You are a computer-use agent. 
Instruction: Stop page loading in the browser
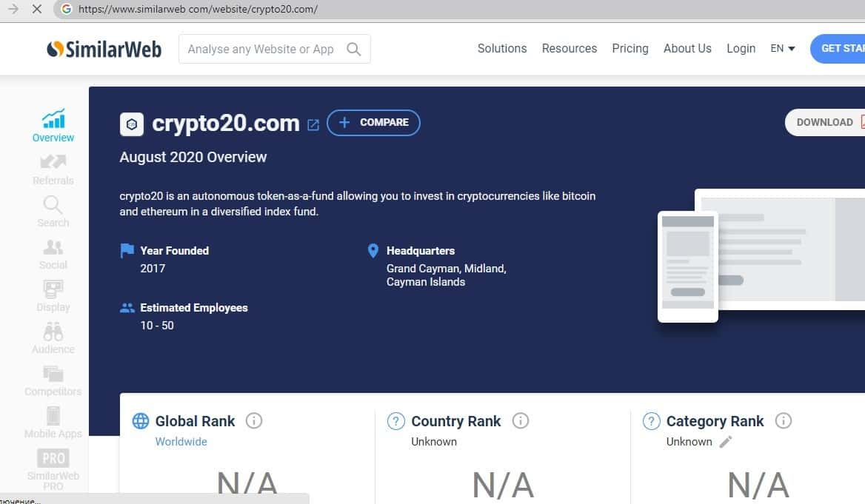coord(37,10)
